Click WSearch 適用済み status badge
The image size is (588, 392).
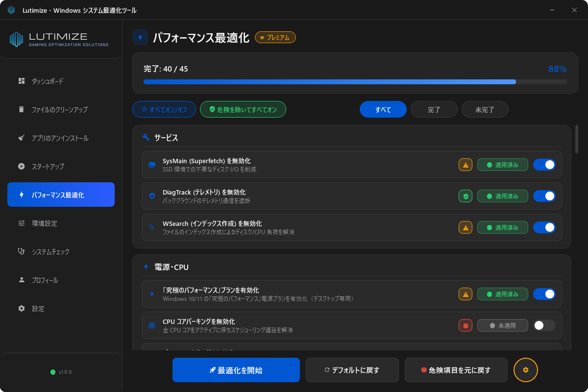[x=503, y=227]
